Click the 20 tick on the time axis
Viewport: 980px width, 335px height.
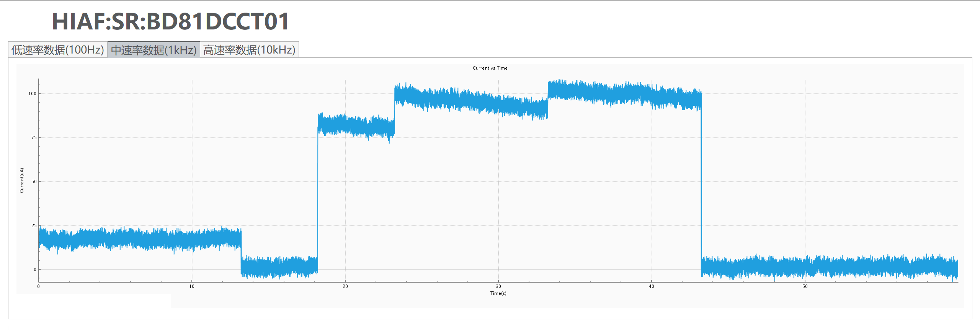point(345,286)
